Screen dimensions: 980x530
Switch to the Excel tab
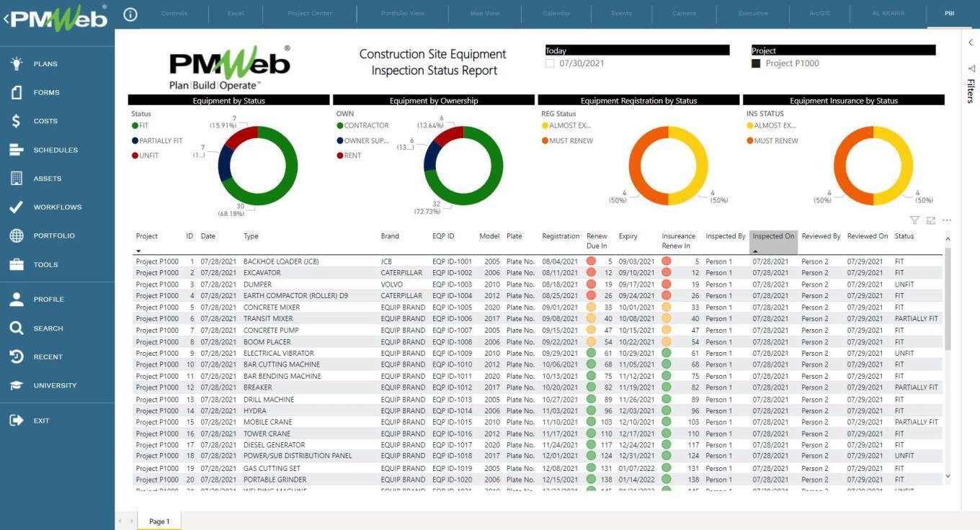(236, 14)
